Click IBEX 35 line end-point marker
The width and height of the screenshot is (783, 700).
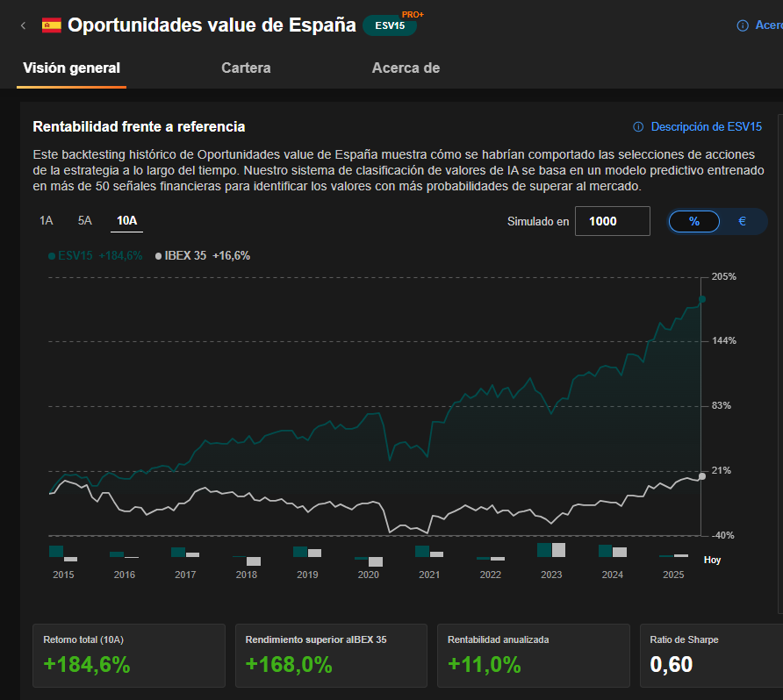pyautogui.click(x=702, y=476)
